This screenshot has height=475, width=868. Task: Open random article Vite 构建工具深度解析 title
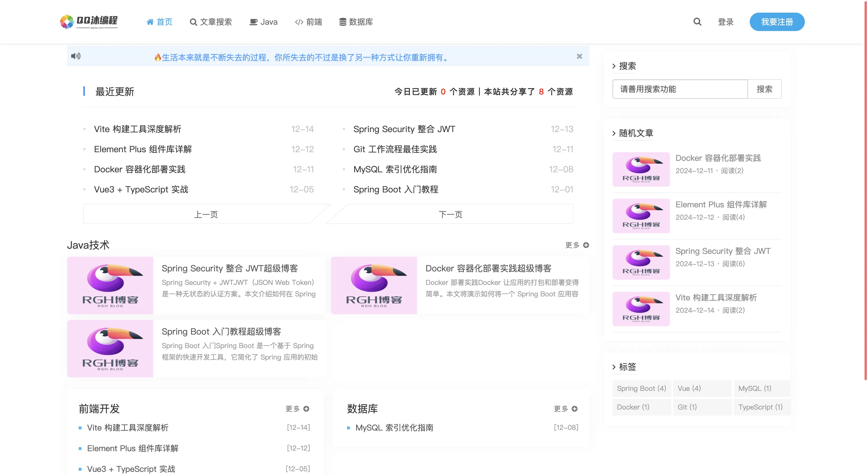[716, 298]
